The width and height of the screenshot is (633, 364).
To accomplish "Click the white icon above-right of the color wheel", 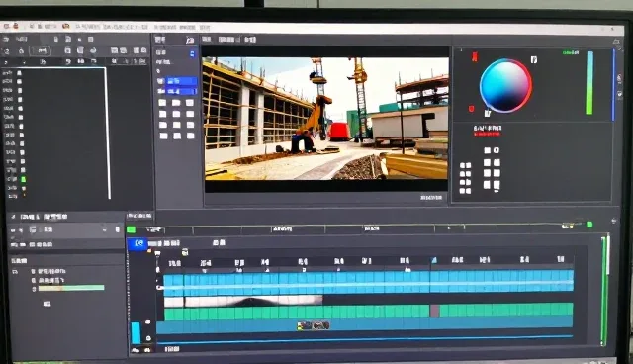I will click(x=534, y=59).
